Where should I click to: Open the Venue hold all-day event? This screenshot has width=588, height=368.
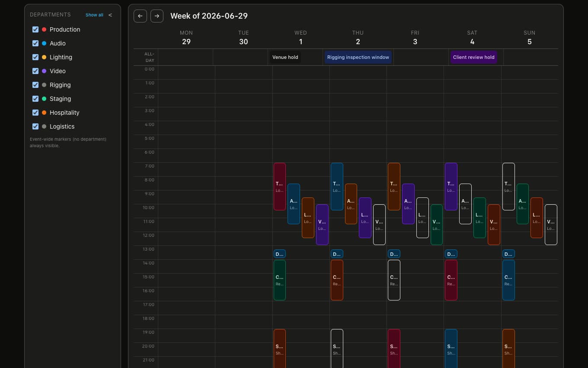[x=285, y=57]
